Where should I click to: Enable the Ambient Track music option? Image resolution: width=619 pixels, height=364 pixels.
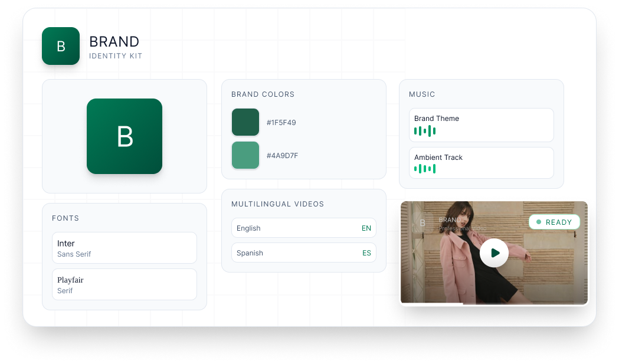click(x=481, y=163)
